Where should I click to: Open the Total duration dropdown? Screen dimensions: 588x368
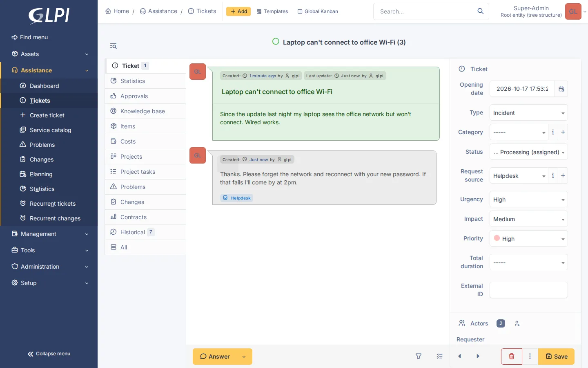pos(528,263)
